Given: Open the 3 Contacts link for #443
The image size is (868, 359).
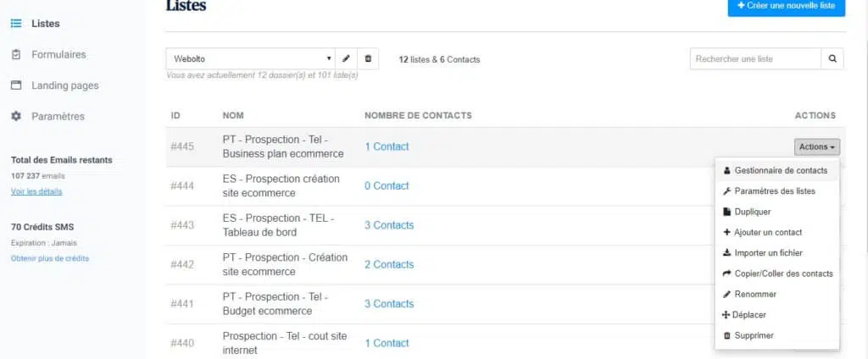Looking at the screenshot, I should [389, 225].
